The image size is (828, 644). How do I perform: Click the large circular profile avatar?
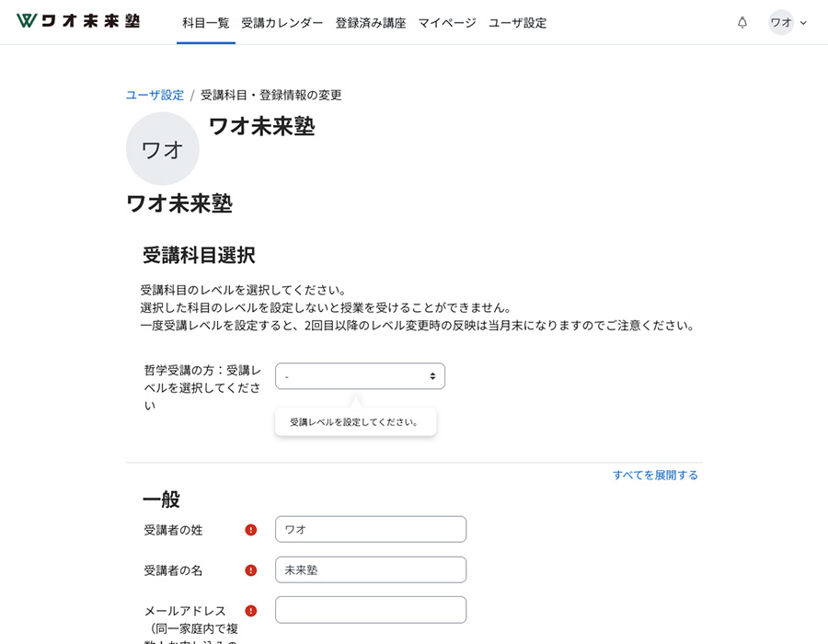[x=162, y=148]
